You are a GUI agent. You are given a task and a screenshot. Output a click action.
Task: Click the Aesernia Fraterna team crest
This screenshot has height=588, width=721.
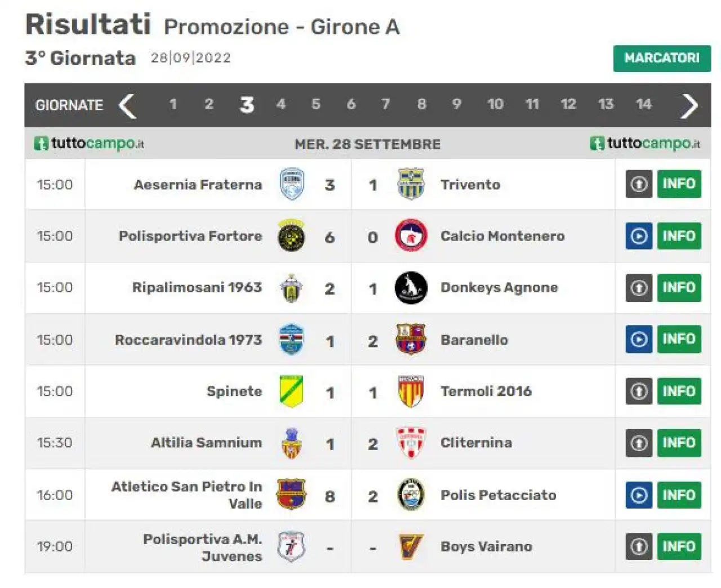pyautogui.click(x=292, y=184)
